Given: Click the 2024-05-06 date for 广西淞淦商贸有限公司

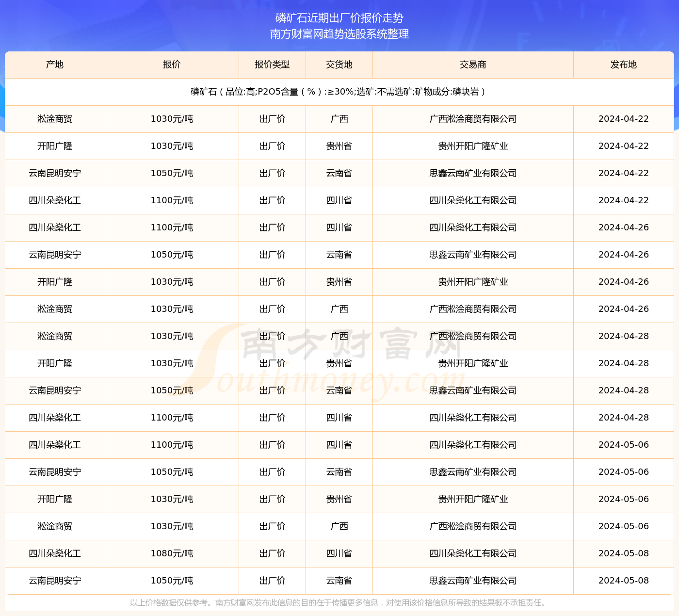Looking at the screenshot, I should [624, 526].
